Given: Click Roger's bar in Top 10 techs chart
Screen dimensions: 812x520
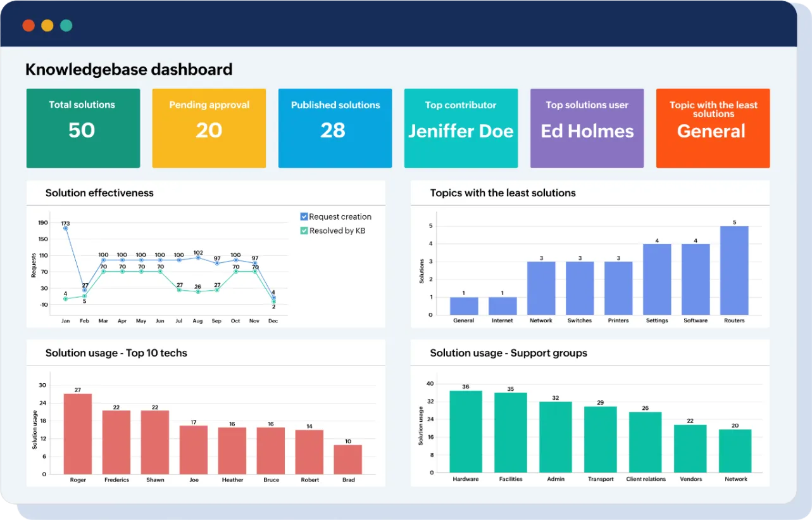Looking at the screenshot, I should coord(78,434).
